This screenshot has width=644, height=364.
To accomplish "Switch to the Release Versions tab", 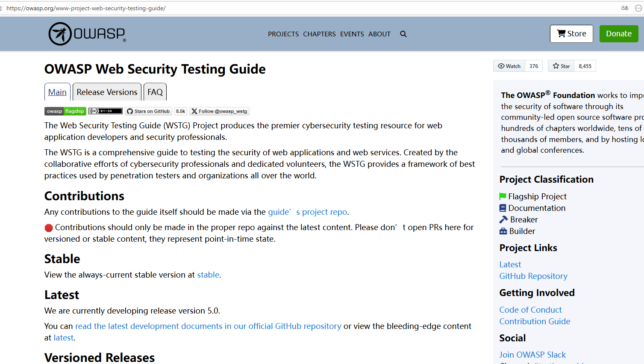I will tap(106, 92).
